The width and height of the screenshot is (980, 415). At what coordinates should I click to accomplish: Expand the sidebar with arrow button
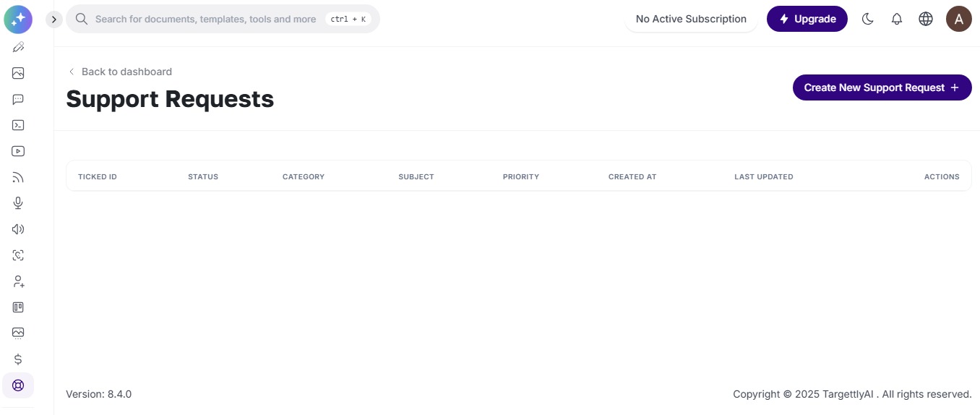[53, 20]
